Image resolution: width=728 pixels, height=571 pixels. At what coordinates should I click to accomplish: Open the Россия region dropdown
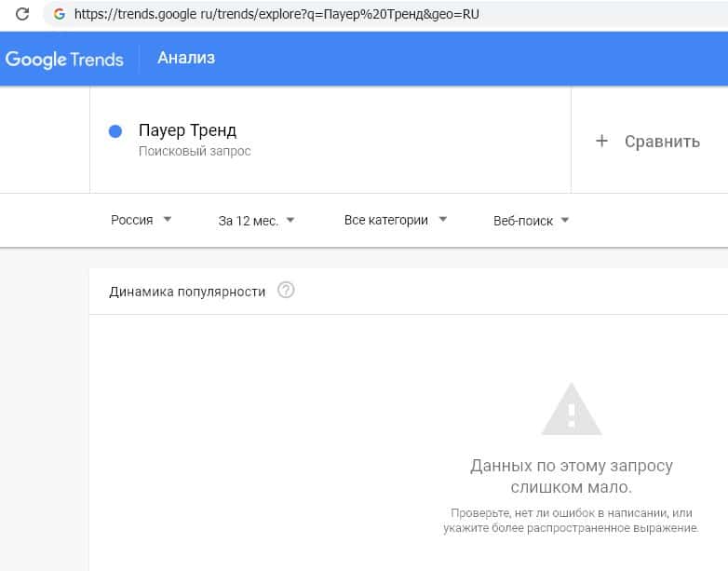click(142, 220)
